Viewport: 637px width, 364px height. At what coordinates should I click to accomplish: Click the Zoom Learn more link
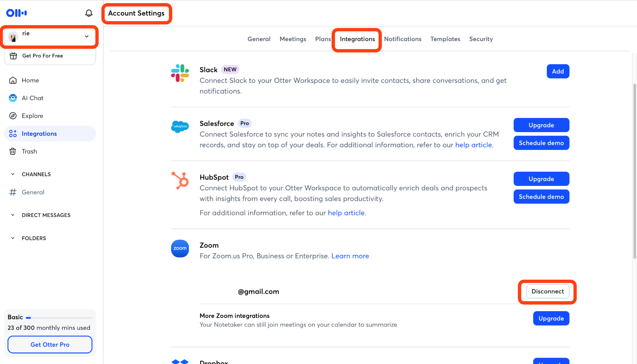click(350, 256)
